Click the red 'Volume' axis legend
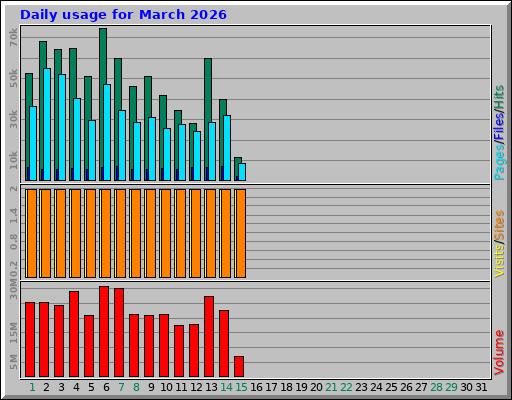 click(499, 353)
